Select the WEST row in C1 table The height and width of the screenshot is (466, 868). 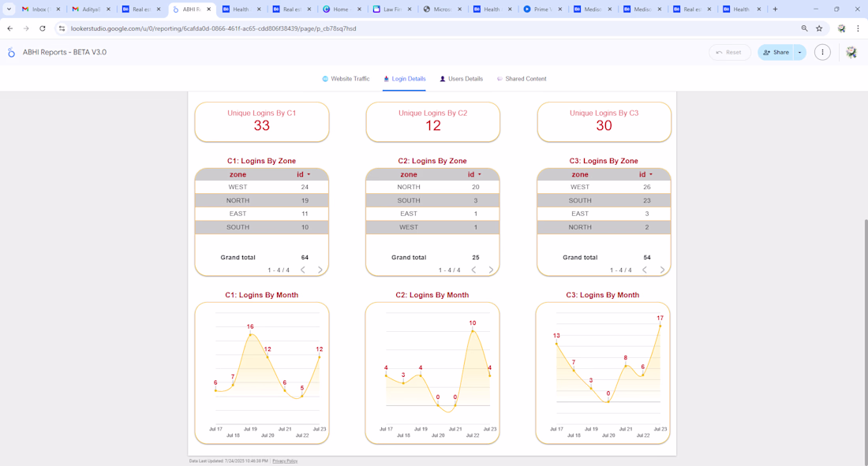coord(262,187)
